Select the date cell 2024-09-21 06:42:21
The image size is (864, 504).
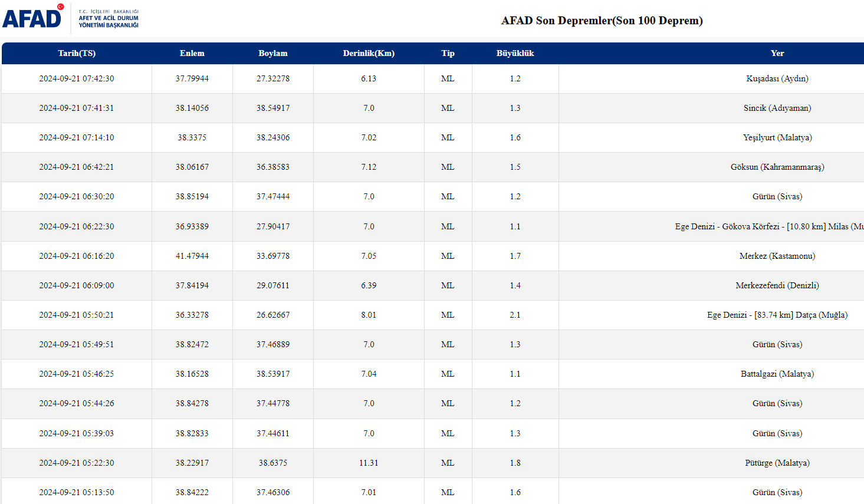point(77,167)
